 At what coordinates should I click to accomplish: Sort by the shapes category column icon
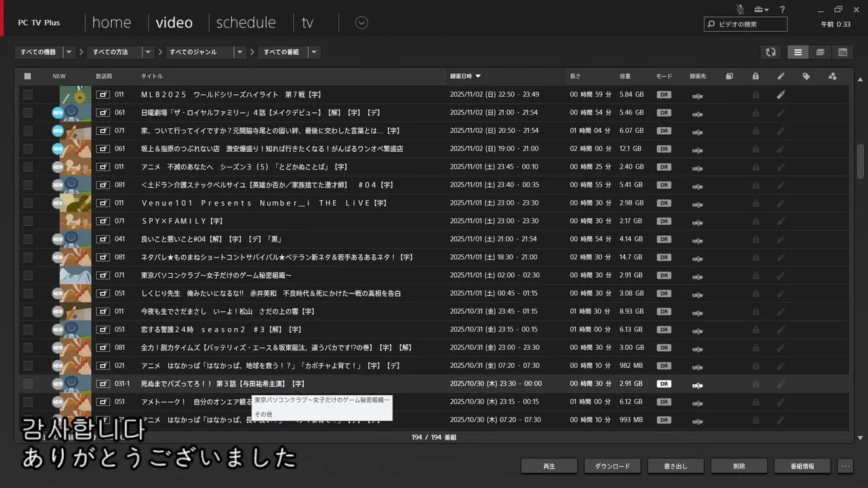tap(832, 76)
